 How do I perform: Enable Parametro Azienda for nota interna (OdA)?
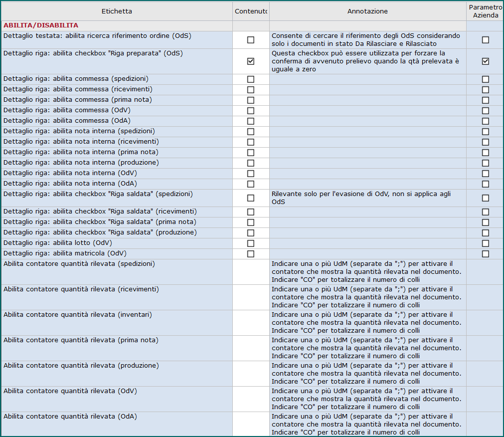coord(486,184)
